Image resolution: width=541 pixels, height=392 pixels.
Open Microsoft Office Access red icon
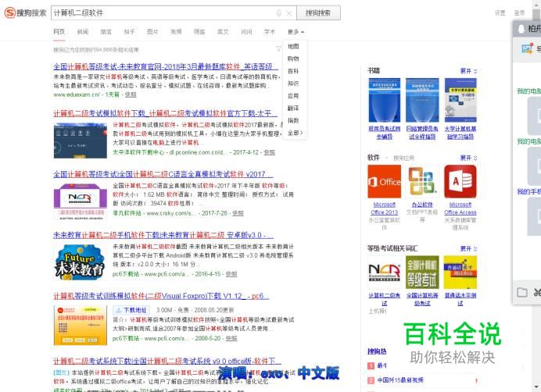460,181
